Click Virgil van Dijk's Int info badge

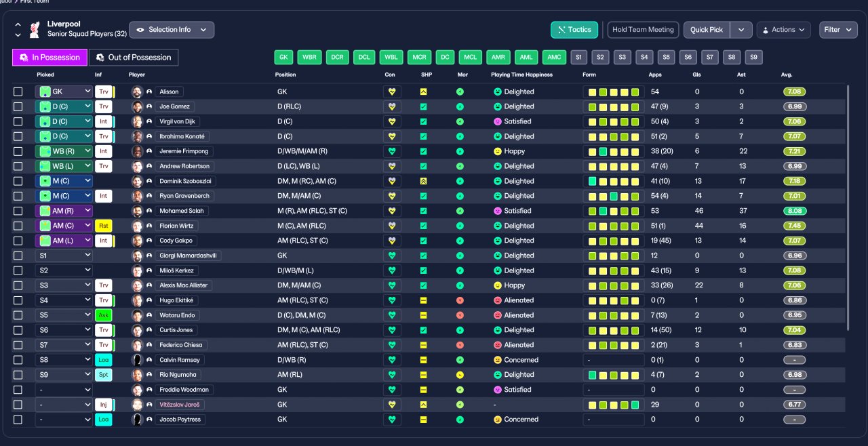click(103, 121)
